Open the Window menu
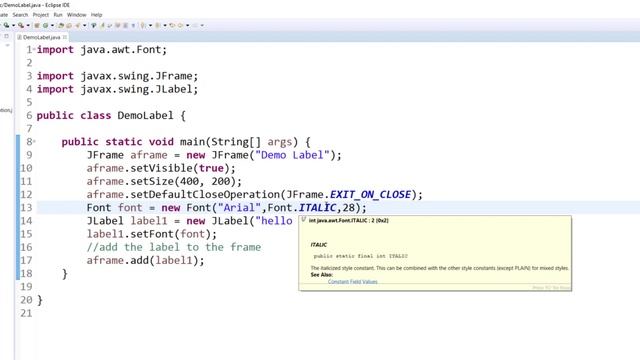640x360 pixels. point(76,15)
